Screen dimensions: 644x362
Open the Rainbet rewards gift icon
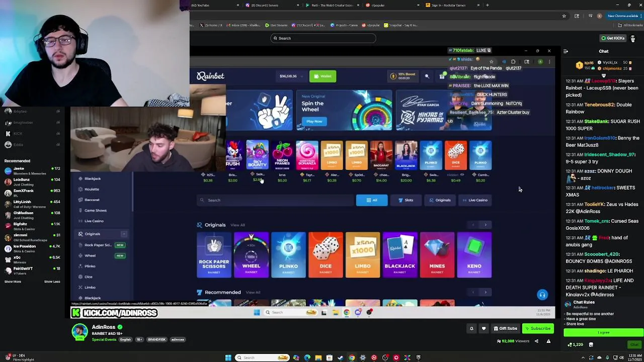(x=442, y=76)
